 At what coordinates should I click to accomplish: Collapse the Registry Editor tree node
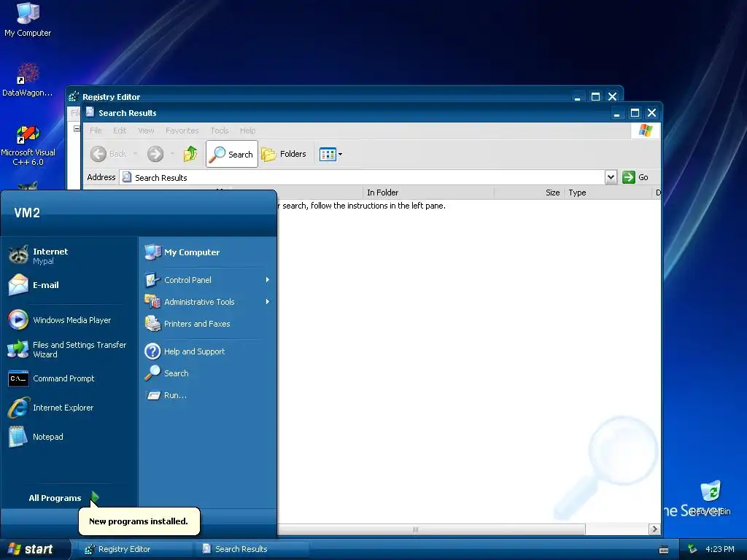pyautogui.click(x=76, y=128)
